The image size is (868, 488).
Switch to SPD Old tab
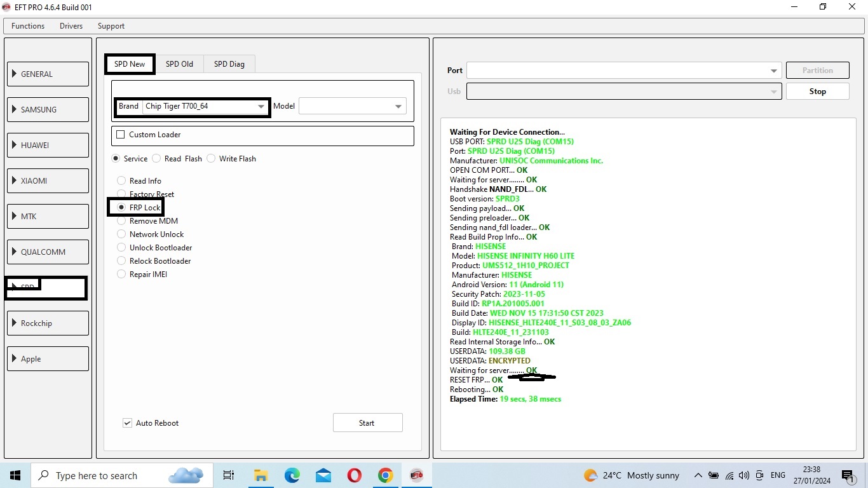(179, 64)
